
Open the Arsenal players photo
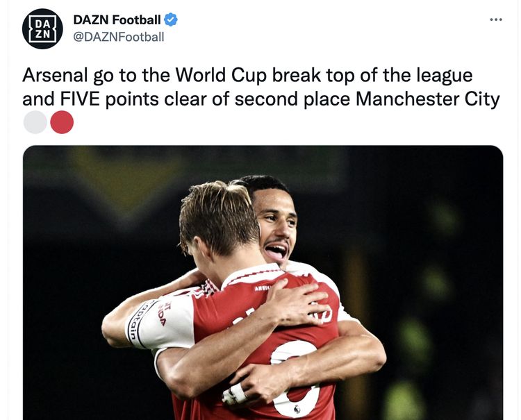pos(263,292)
